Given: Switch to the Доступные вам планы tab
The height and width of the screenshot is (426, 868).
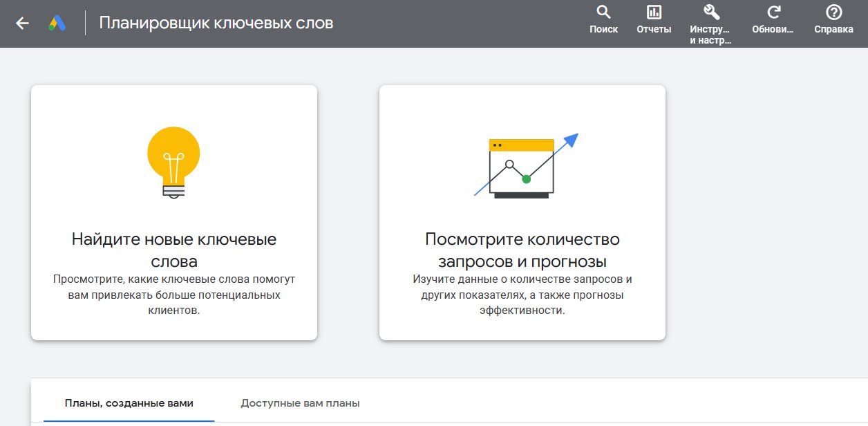Looking at the screenshot, I should click(x=300, y=402).
